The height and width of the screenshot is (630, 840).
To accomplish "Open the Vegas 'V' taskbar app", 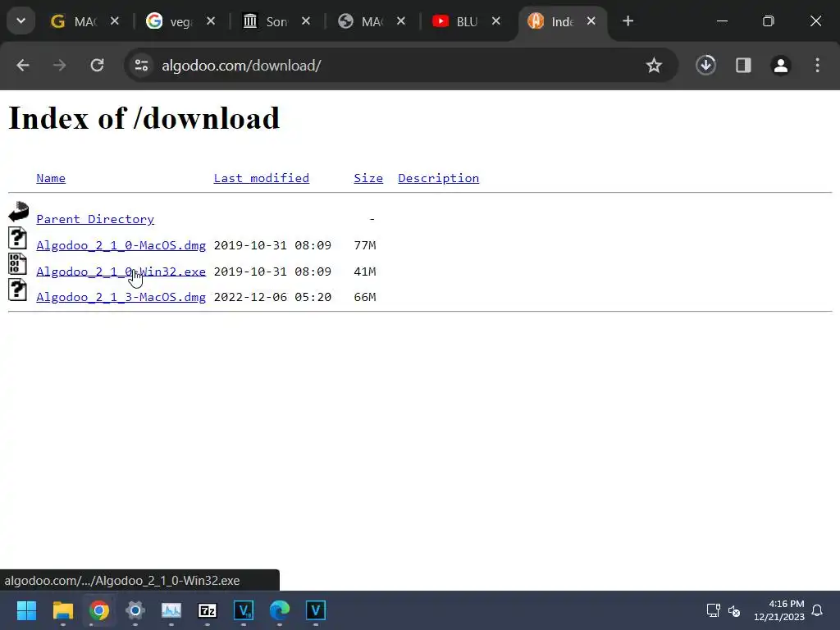I will [x=244, y=610].
